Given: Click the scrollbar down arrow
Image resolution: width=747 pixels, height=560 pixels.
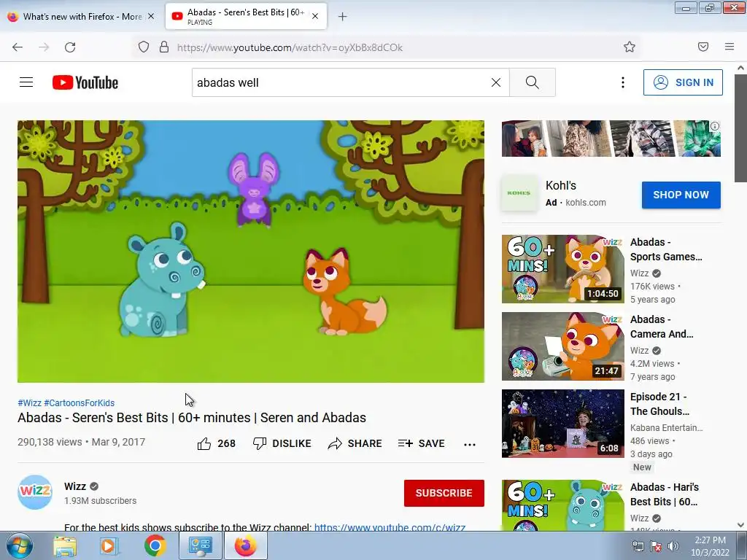Looking at the screenshot, I should [740, 525].
